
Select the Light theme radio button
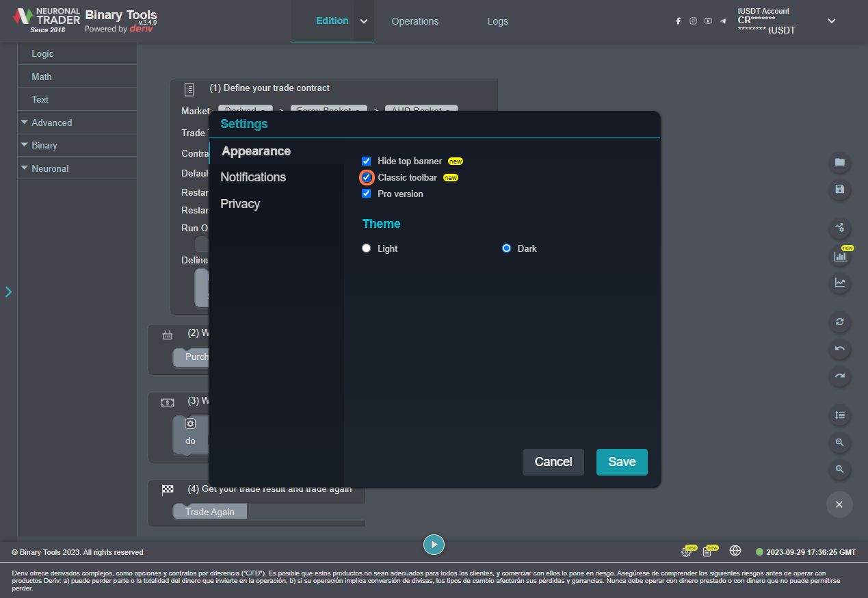pos(366,248)
